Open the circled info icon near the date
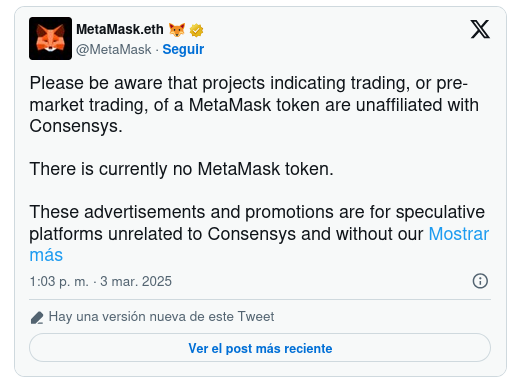The width and height of the screenshot is (514, 385). tap(480, 281)
